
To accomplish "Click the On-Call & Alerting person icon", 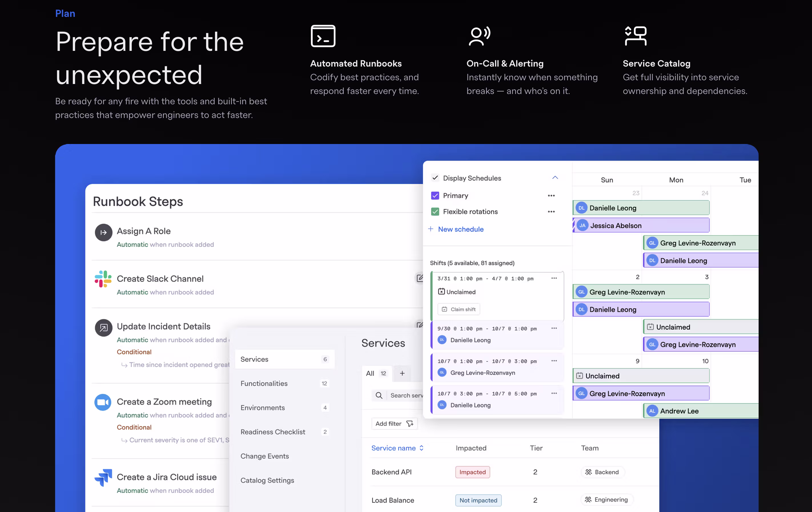I will pyautogui.click(x=479, y=36).
